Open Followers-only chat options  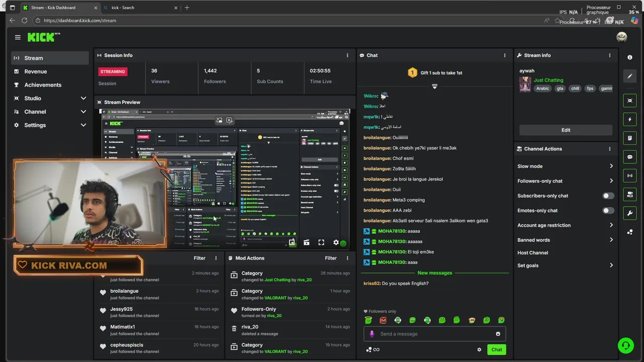[565, 181]
